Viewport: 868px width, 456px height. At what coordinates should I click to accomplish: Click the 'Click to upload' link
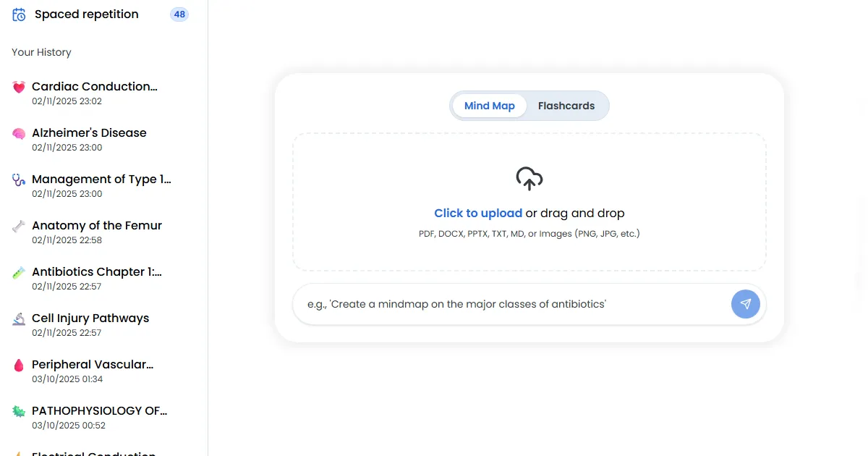477,214
